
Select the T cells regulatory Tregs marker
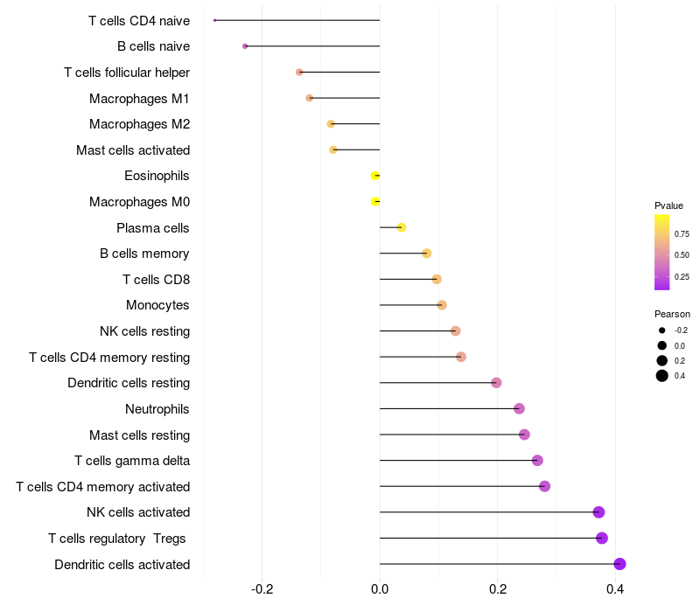tap(602, 538)
